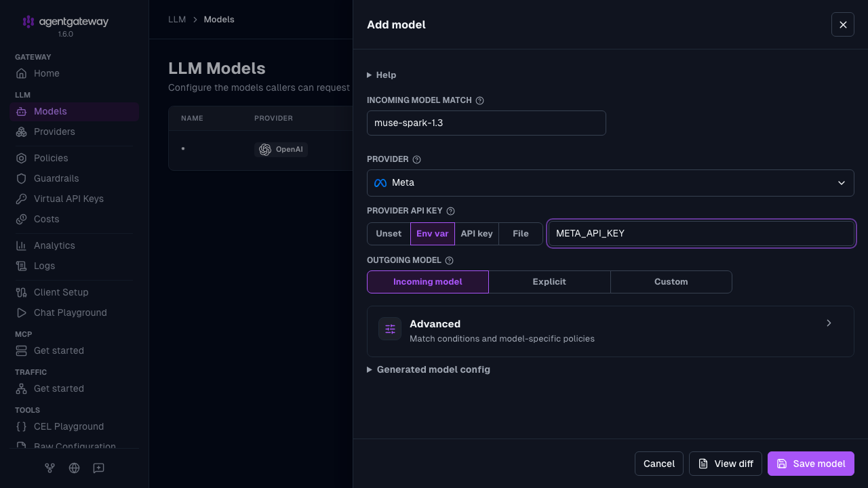This screenshot has width=868, height=488.
Task: Click the Advanced sliders icon
Action: 390,329
